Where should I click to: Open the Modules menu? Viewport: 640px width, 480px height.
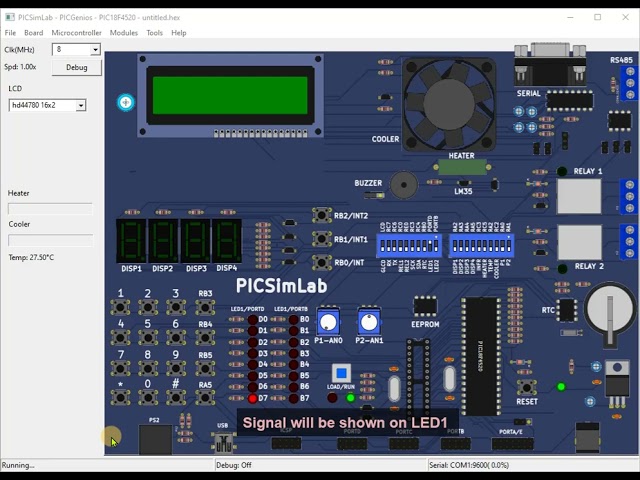(x=124, y=33)
